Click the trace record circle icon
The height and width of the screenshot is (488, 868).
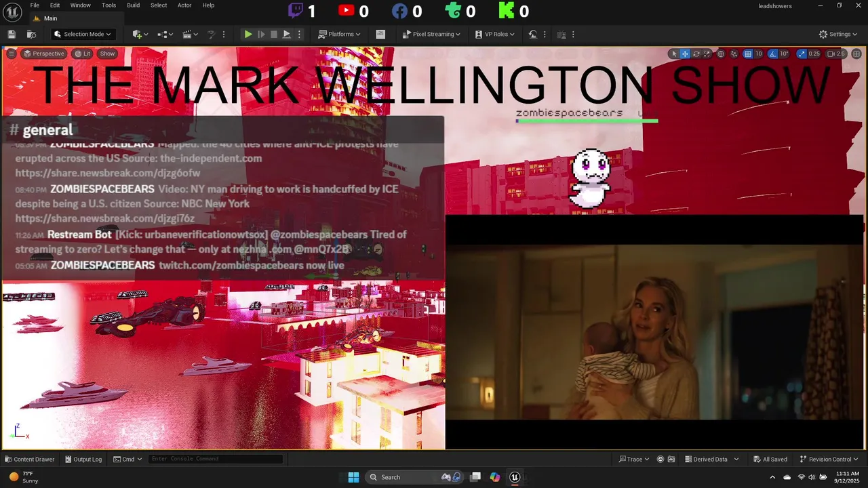point(660,459)
